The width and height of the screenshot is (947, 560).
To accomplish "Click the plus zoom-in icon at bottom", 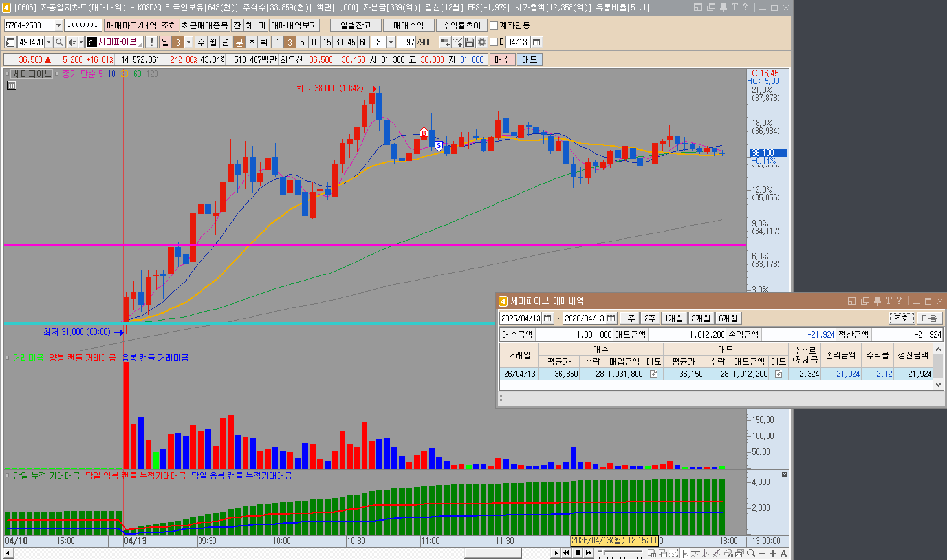I will [773, 554].
